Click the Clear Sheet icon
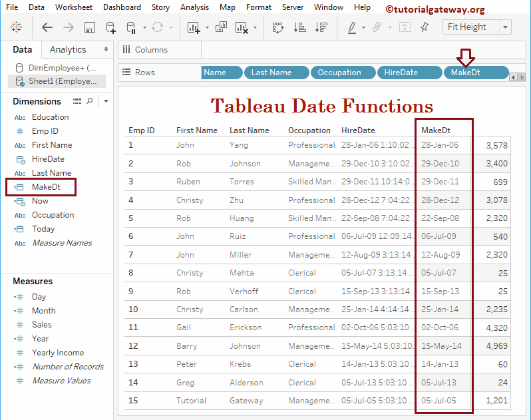 pos(242,27)
